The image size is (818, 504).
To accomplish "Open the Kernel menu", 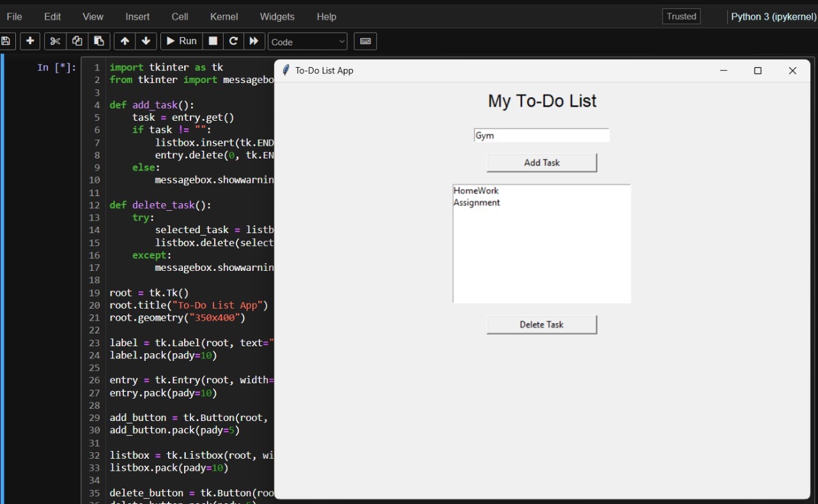I will 224,17.
